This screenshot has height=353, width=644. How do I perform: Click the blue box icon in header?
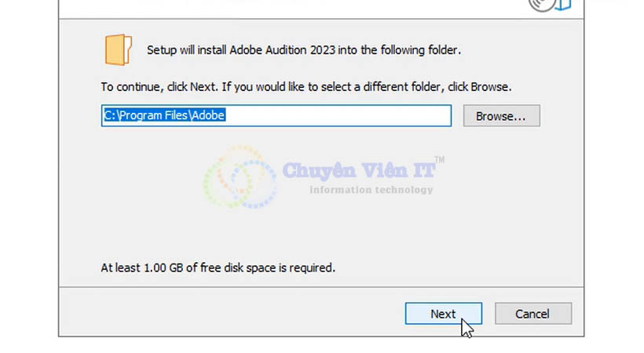[564, 5]
